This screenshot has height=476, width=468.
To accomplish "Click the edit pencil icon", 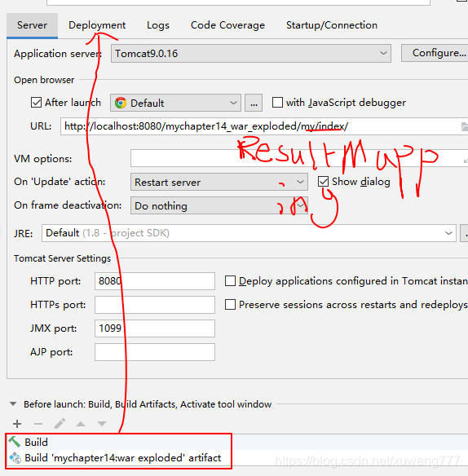I will (60, 424).
